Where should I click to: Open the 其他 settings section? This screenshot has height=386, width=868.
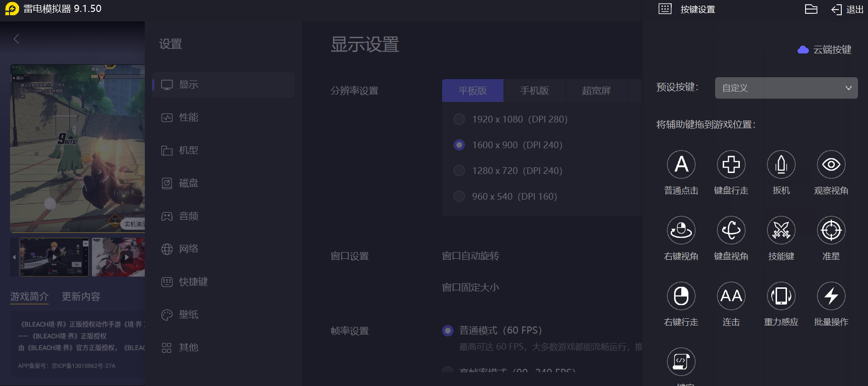223,348
